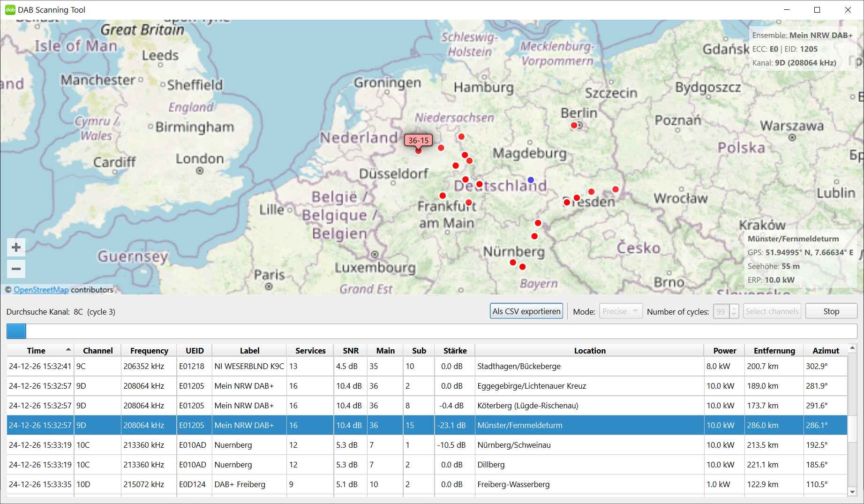Screen dimensions: 864x504
Task: Select the Stadthagen/Bückeberge table row
Action: pyautogui.click(x=518, y=366)
